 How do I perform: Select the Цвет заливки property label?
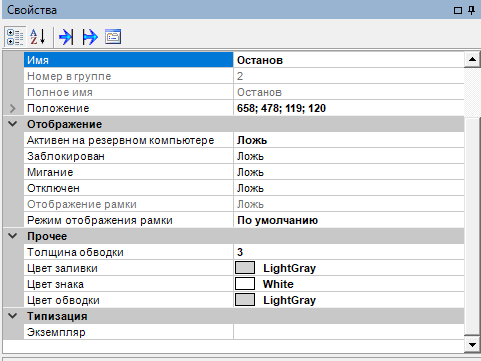[x=62, y=268]
